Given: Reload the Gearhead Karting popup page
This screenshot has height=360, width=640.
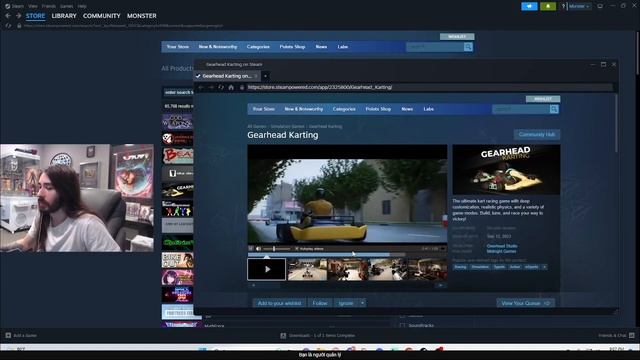Looking at the screenshot, I should click(221, 87).
